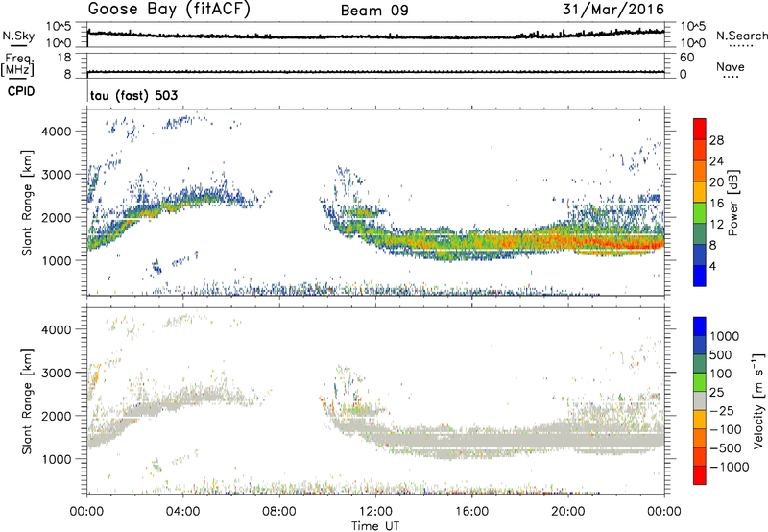Screen dimensions: 768x532
Task: Click the '04:00' time axis label
Action: coord(182,512)
